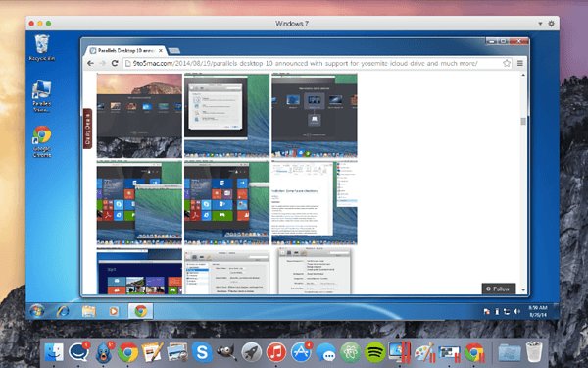Click the scroll down arrow in Chrome
Viewport: 588px width, 368px height.
click(523, 291)
